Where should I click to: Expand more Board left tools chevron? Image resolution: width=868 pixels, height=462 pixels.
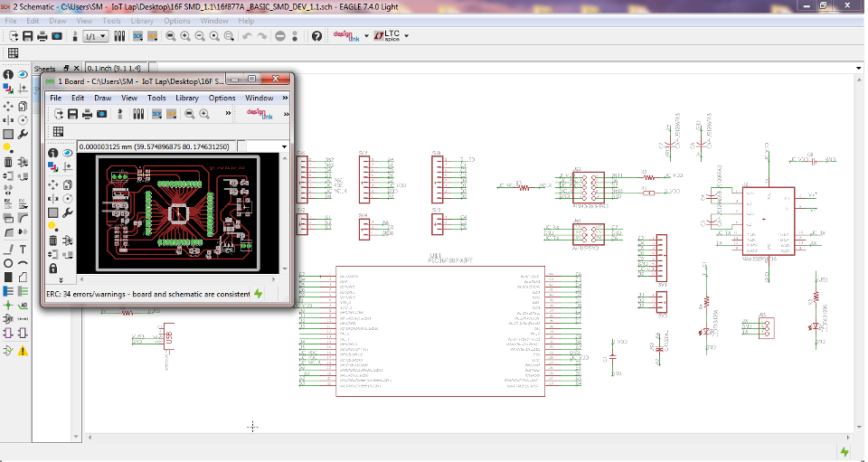point(61,280)
